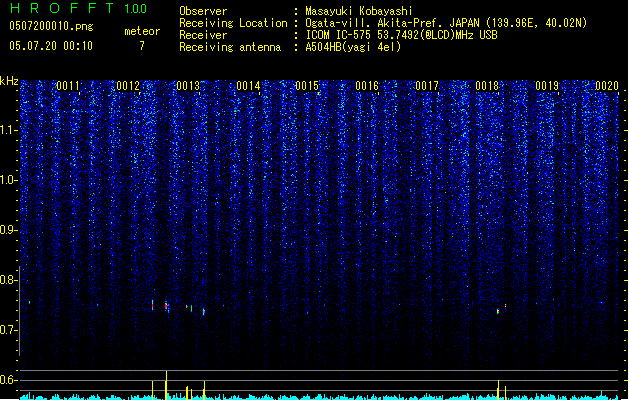Image resolution: width=629 pixels, height=400 pixels.
Task: Click the time marker 0016
Action: click(x=367, y=86)
